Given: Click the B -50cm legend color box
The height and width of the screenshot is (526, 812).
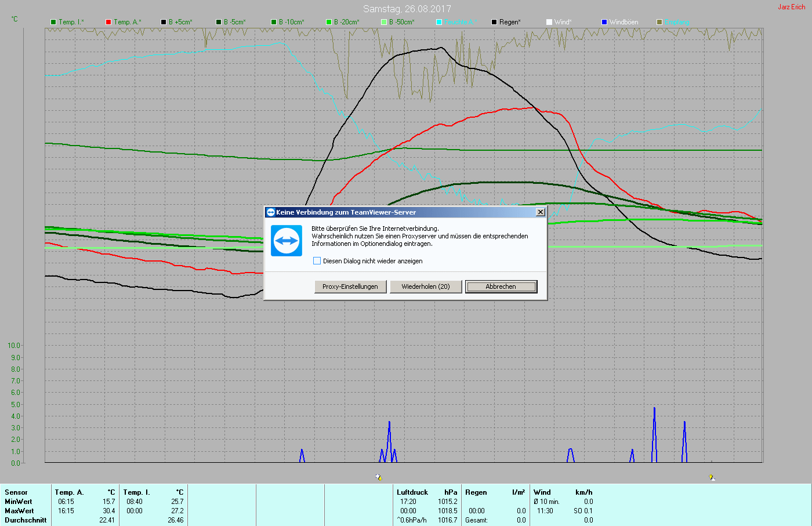Looking at the screenshot, I should click(x=384, y=22).
